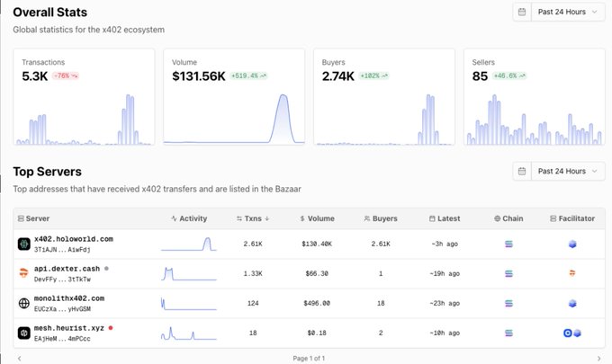Click the facilitator icon in the x402.holoworld.com row
This screenshot has height=364, width=612.
[571, 244]
